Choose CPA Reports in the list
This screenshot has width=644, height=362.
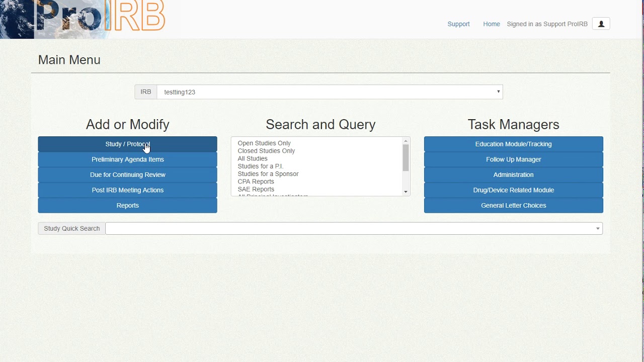[256, 182]
